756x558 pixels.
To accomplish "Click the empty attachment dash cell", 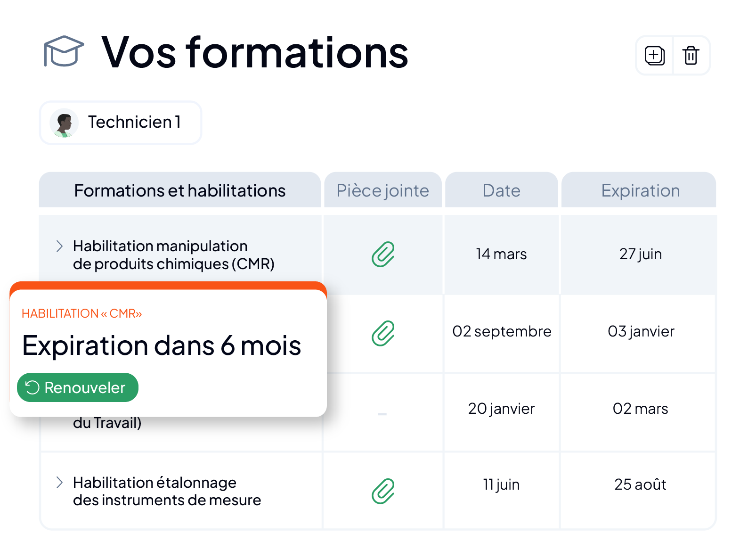I will (382, 413).
